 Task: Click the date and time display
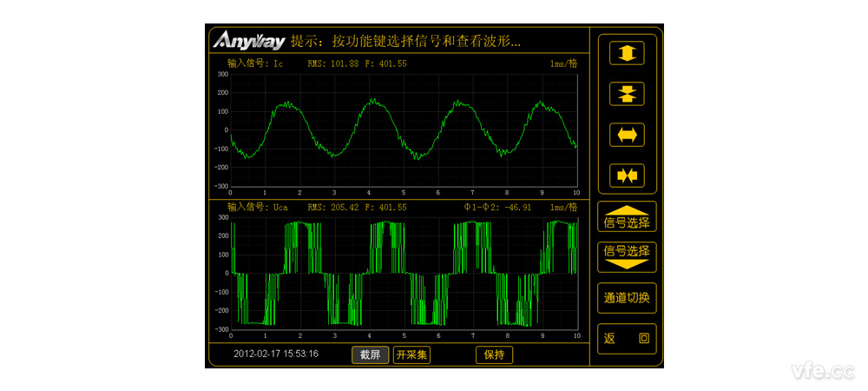click(276, 354)
